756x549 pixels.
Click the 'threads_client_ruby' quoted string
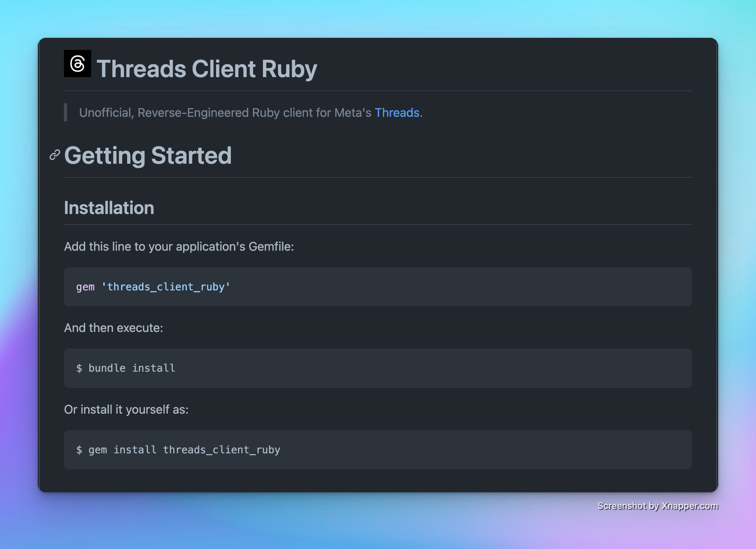[166, 287]
